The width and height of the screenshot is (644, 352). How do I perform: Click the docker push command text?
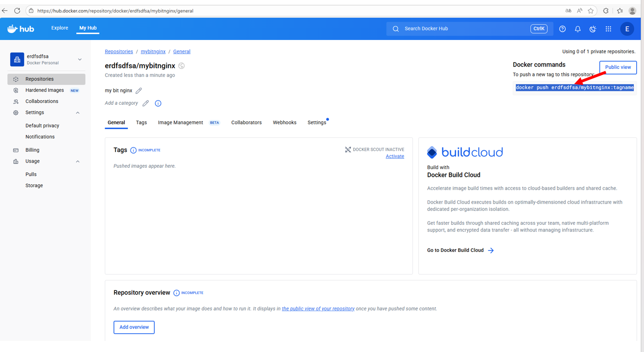pyautogui.click(x=575, y=87)
